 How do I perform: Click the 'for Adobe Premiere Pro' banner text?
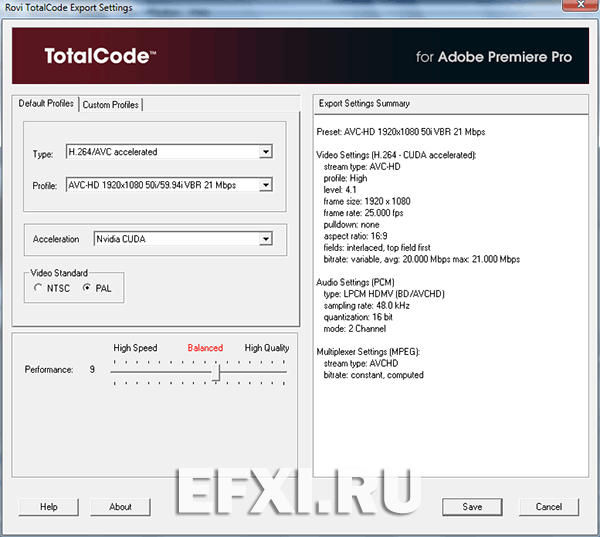(494, 57)
